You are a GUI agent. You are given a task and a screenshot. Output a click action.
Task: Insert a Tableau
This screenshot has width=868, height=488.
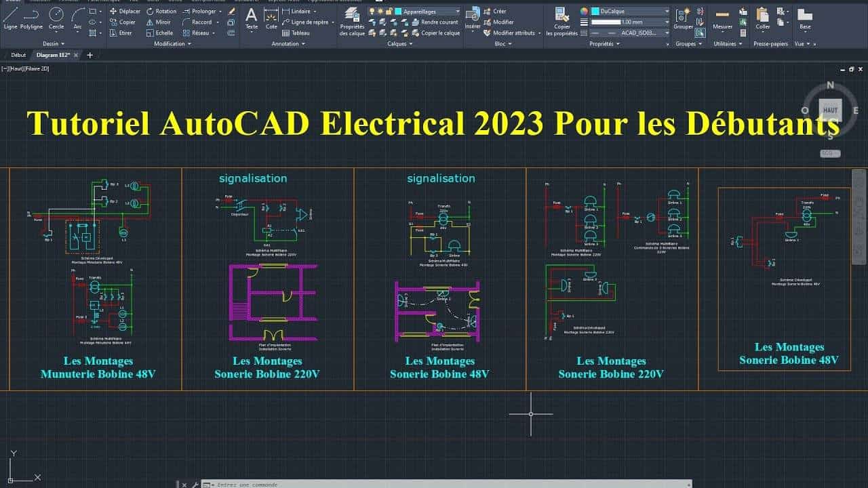[x=295, y=33]
